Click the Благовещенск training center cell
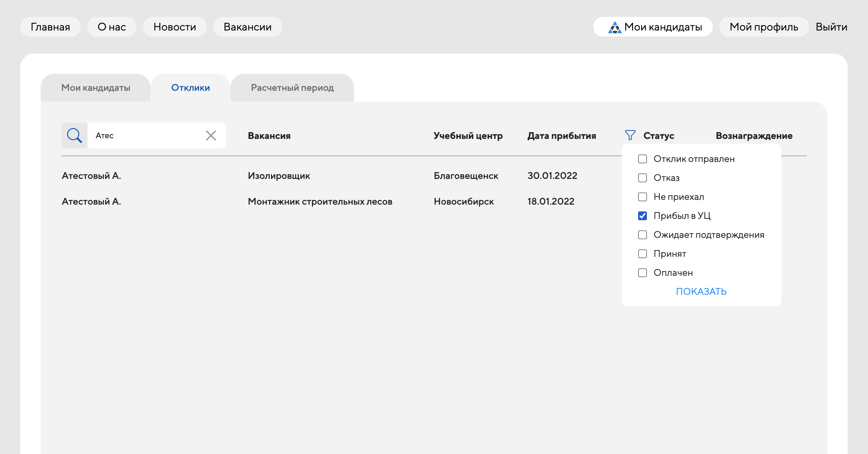This screenshot has width=868, height=454. [466, 176]
